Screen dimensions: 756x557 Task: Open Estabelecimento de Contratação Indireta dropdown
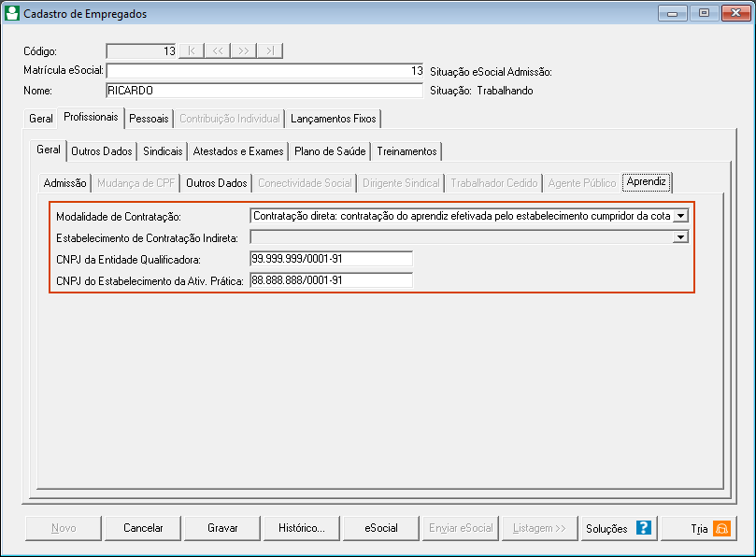click(680, 237)
